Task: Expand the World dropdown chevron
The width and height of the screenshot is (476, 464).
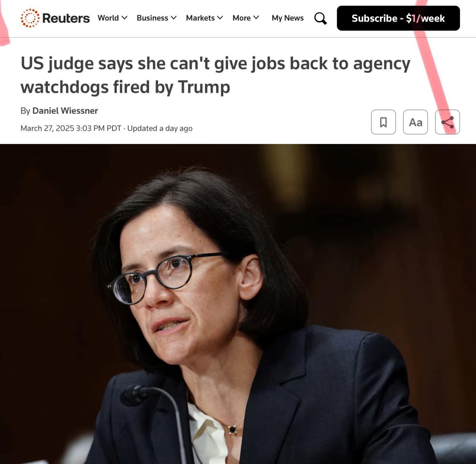Action: click(x=125, y=18)
